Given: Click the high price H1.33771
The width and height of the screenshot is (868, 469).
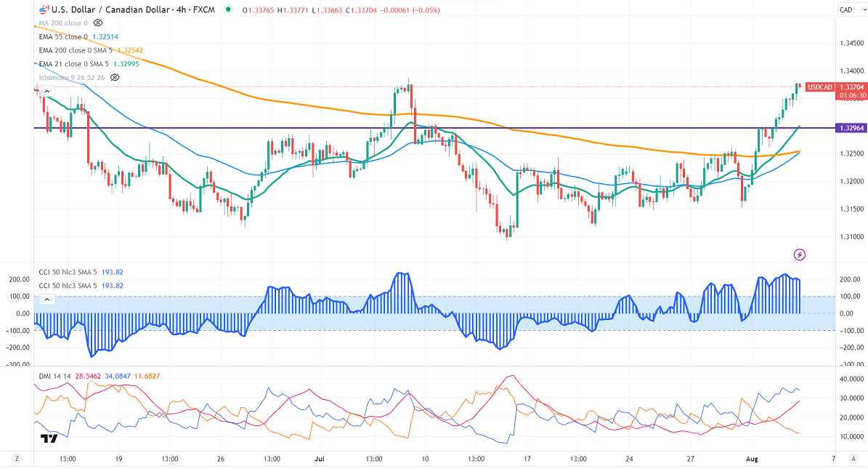Looking at the screenshot, I should pyautogui.click(x=293, y=10).
